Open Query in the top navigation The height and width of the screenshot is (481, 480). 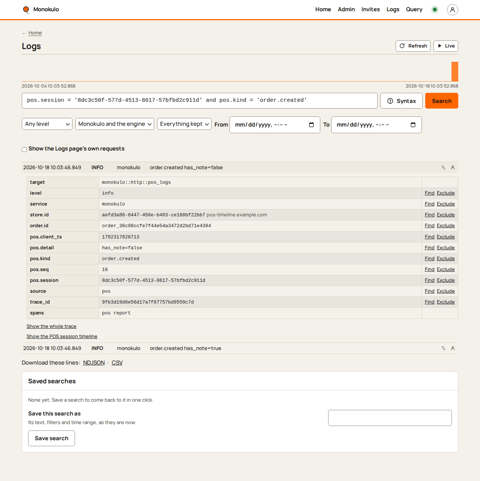click(414, 9)
